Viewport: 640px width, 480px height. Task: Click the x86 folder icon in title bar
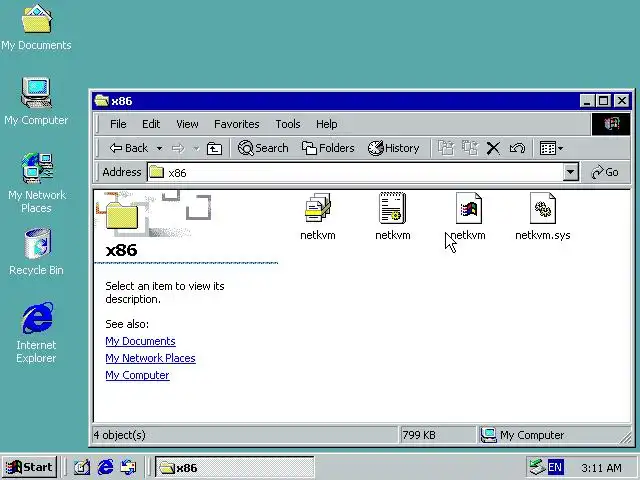tap(102, 101)
